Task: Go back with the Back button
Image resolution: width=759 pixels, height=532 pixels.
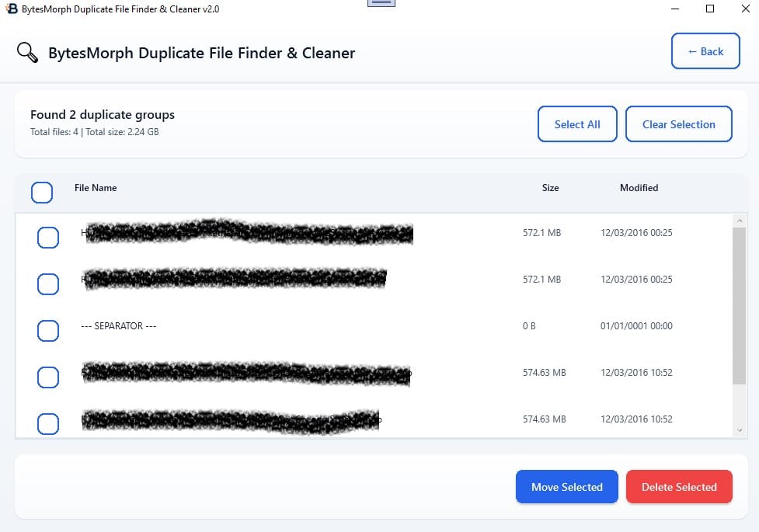Action: [x=705, y=51]
